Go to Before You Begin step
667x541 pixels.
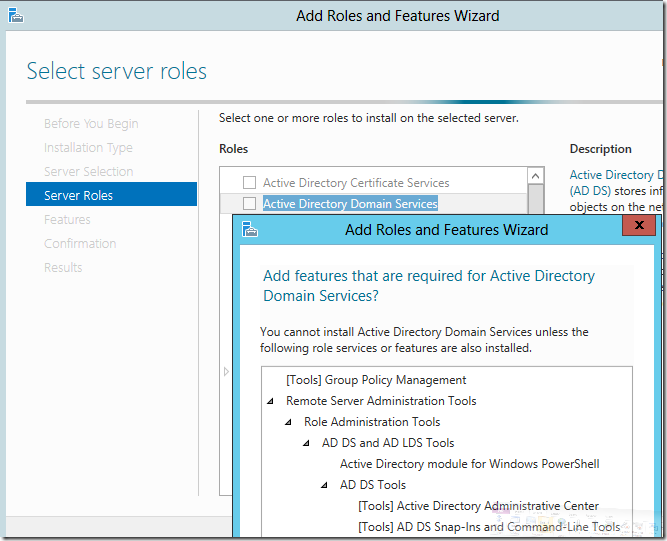(x=91, y=124)
